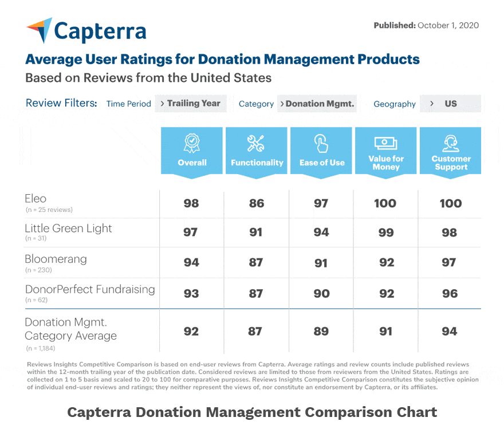Click Little Green Light's Customer Support score 98
The image size is (504, 429).
[x=450, y=233]
